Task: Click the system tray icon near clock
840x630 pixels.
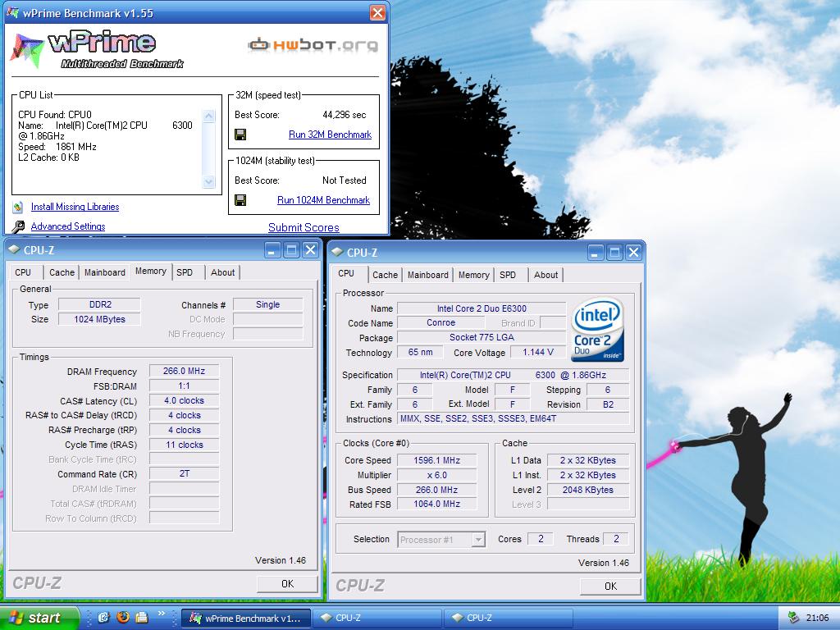Action: click(x=793, y=618)
